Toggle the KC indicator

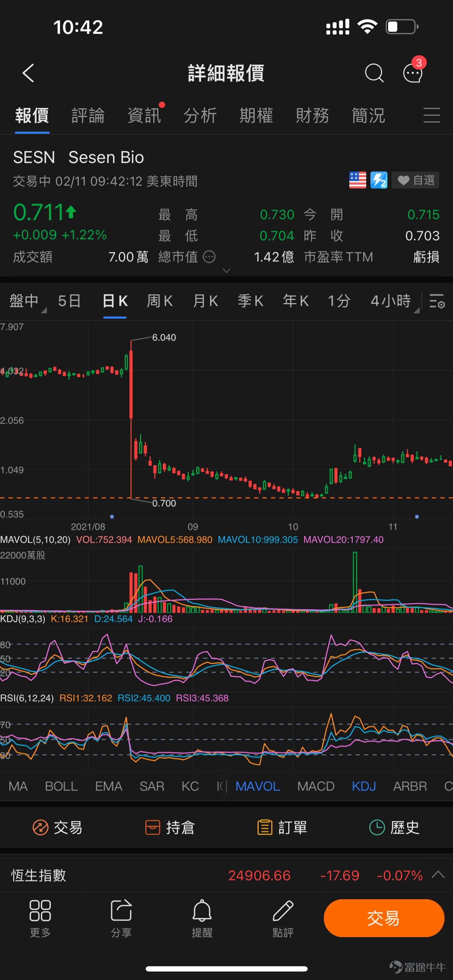(190, 786)
